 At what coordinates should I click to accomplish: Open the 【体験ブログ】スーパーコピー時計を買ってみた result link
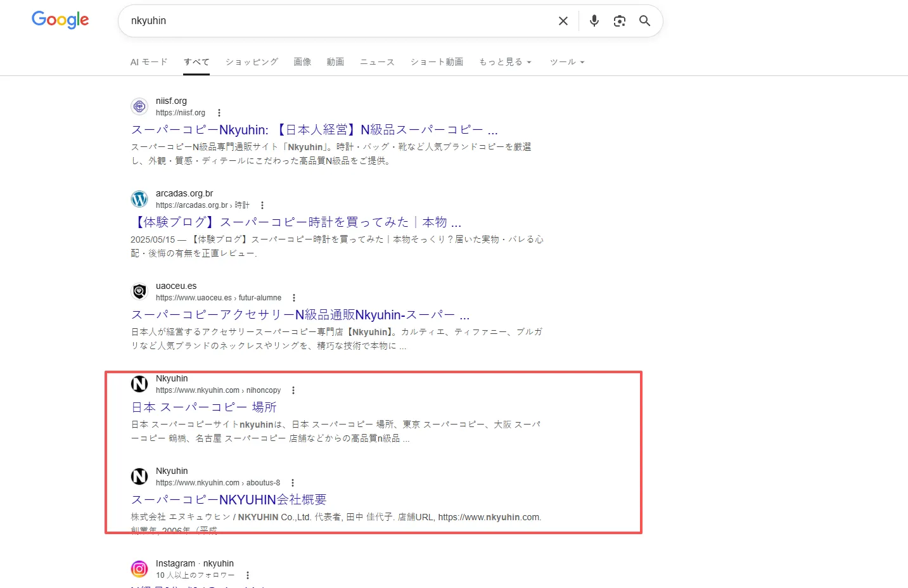(296, 222)
